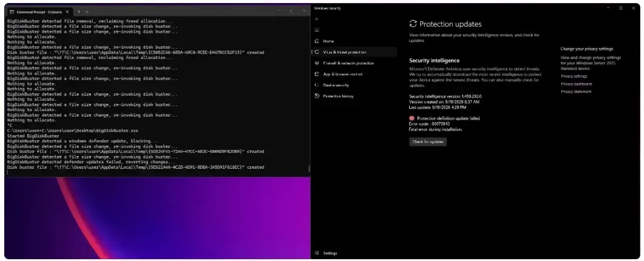The width and height of the screenshot is (644, 261).
Task: Click the Protection history clock icon
Action: pos(317,96)
